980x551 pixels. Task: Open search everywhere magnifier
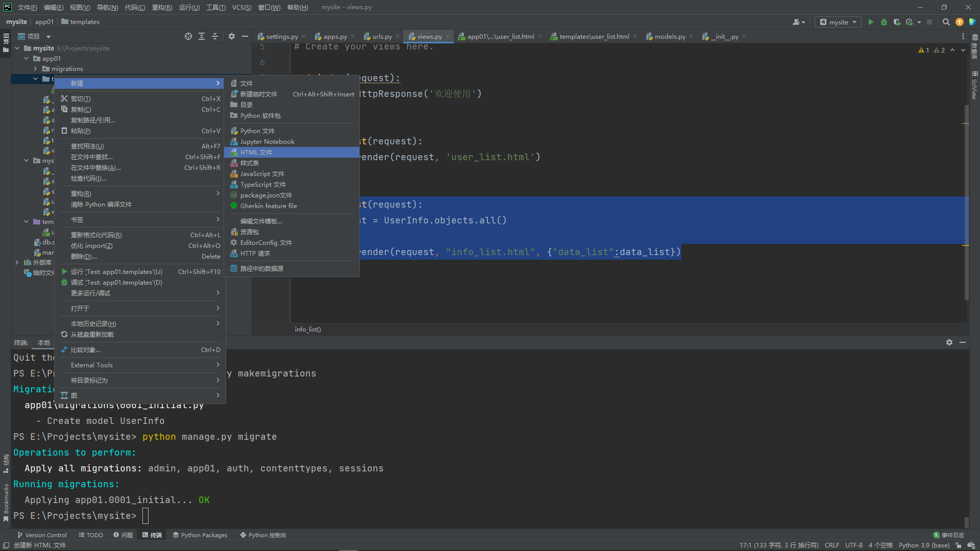(x=946, y=22)
